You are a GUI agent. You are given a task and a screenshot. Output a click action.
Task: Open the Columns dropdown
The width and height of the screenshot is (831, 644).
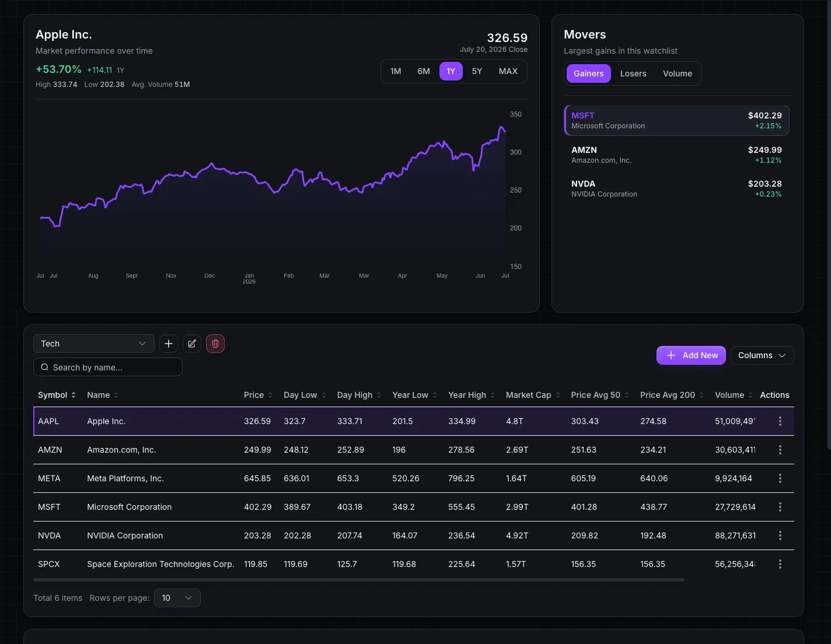coord(762,355)
